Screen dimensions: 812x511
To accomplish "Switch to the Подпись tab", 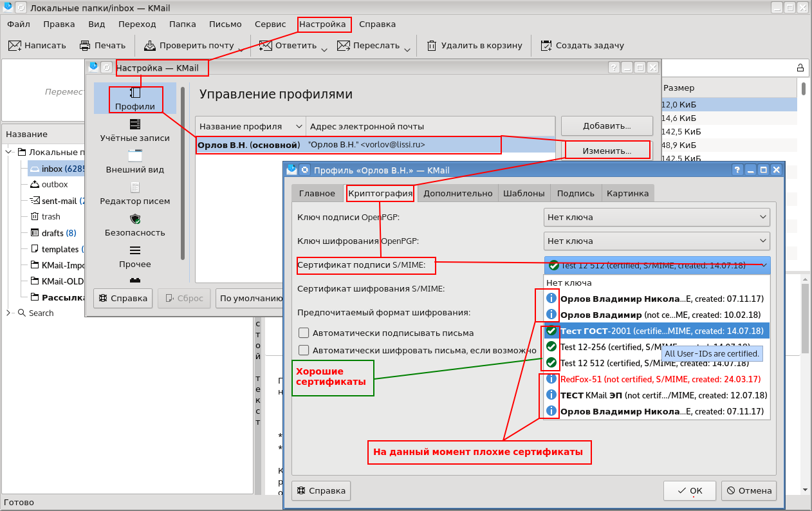I will 575,193.
